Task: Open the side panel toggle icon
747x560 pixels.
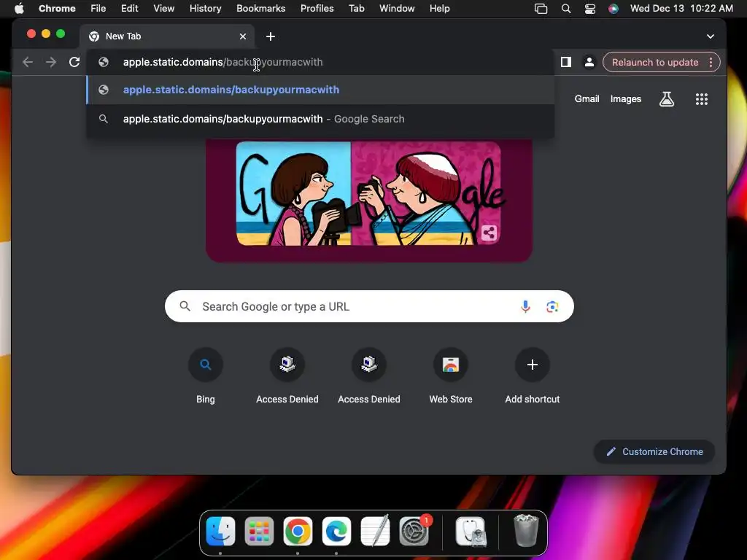Action: tap(566, 62)
